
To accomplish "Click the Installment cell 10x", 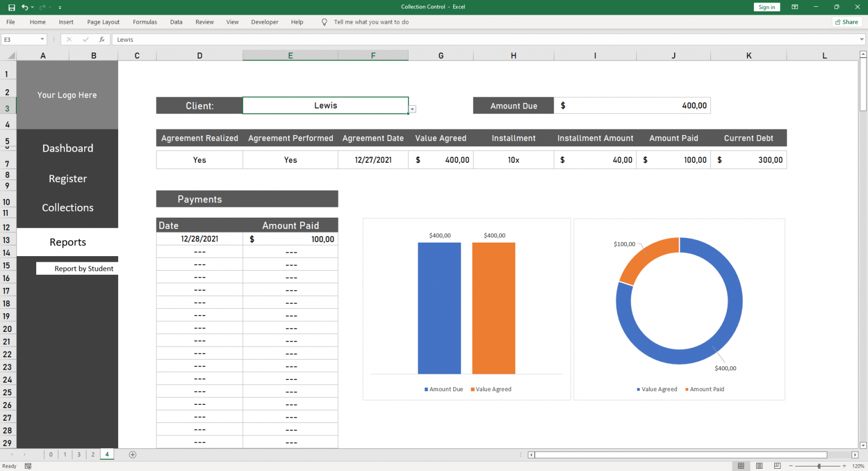I will point(514,160).
